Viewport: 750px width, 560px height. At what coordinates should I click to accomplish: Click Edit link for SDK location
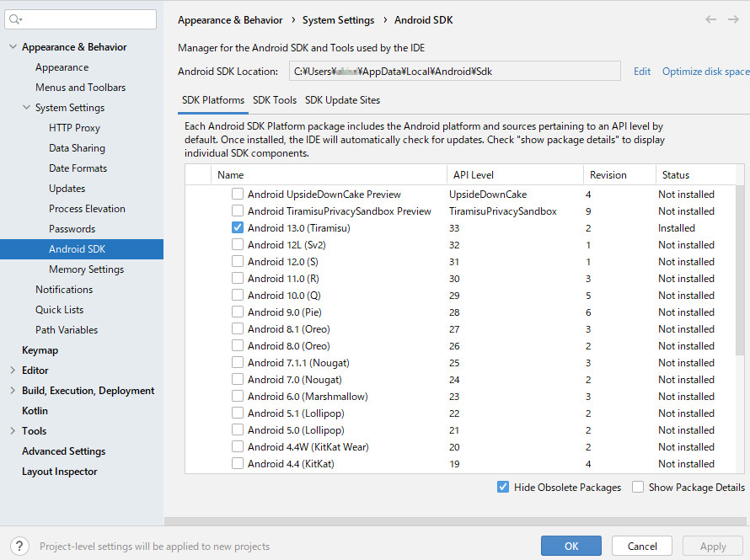point(642,72)
